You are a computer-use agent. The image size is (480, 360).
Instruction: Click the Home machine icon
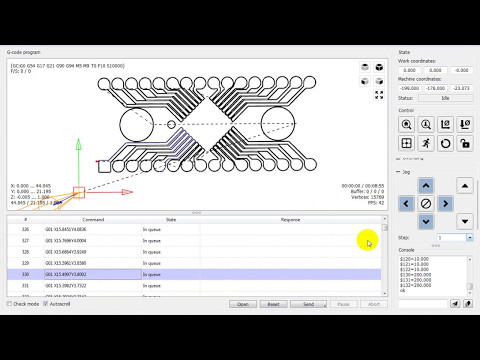click(x=406, y=124)
